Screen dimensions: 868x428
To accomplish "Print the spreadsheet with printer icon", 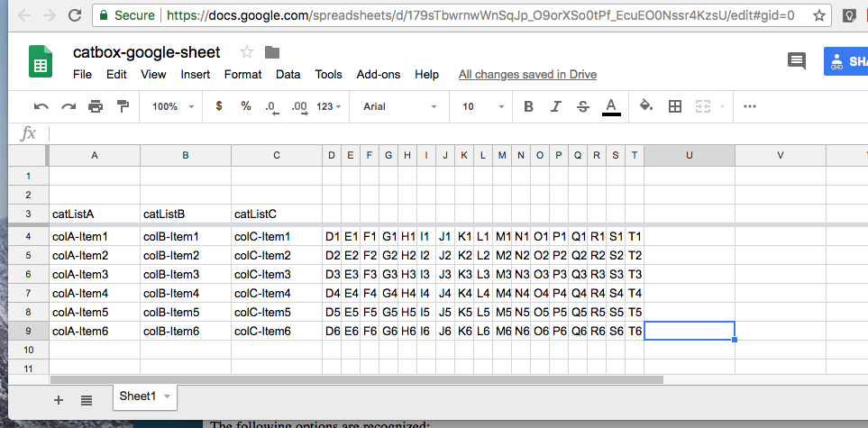I will (x=96, y=106).
